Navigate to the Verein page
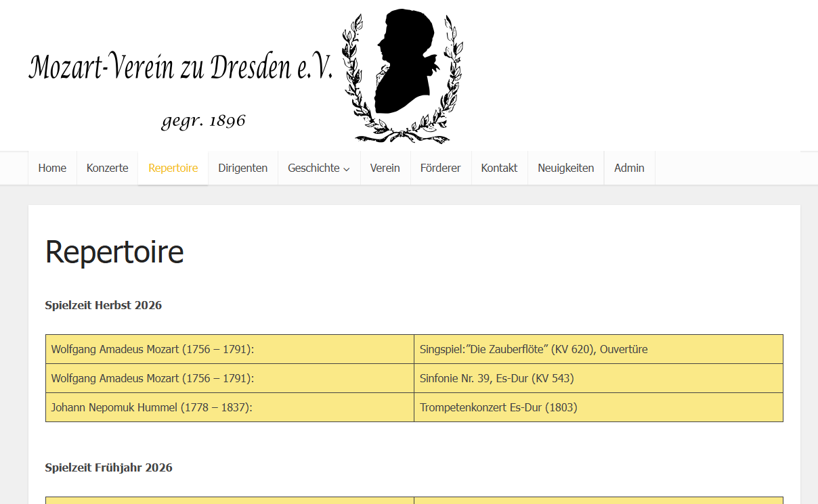This screenshot has height=504, width=818. pyautogui.click(x=385, y=168)
